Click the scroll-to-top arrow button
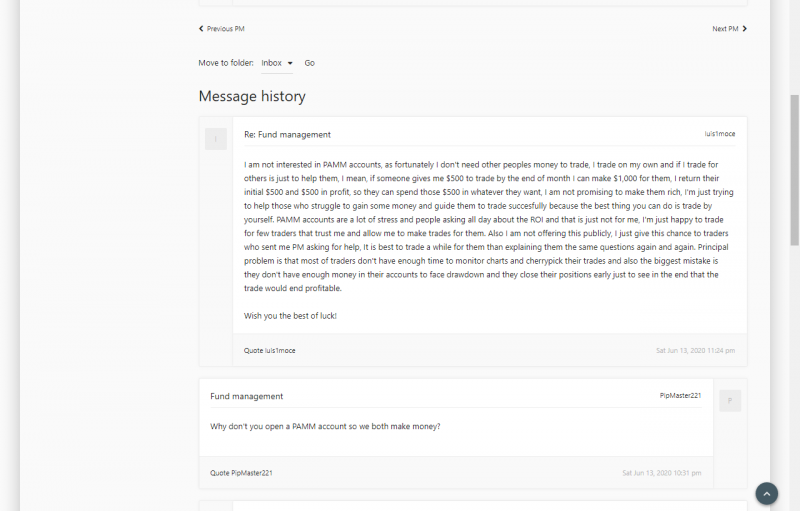Screen dimensions: 800x511 point(766,493)
